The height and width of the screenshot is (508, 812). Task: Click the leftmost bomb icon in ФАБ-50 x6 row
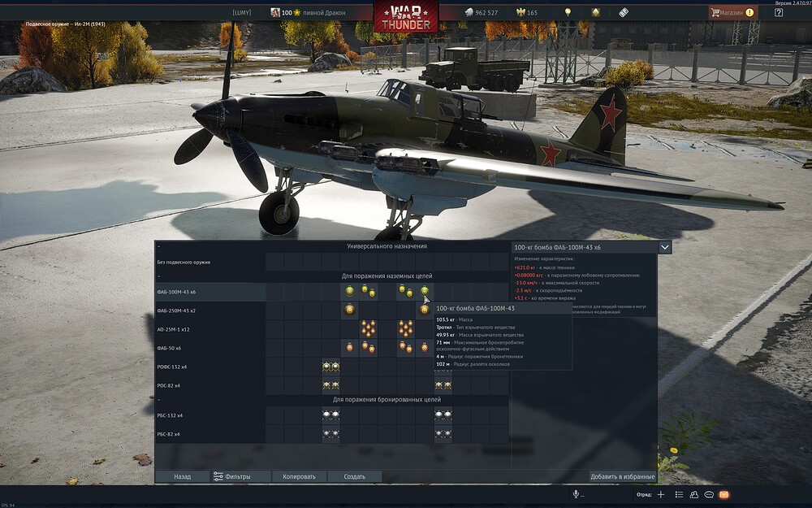349,347
